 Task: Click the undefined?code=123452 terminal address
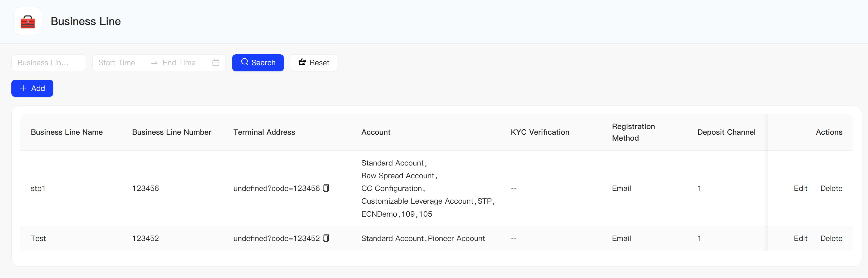(x=276, y=239)
